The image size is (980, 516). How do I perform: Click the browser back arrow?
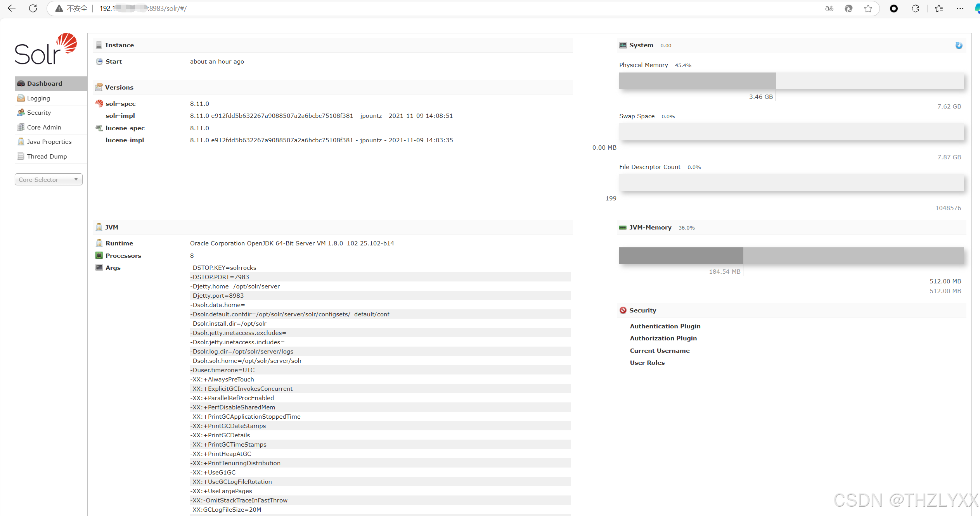12,9
